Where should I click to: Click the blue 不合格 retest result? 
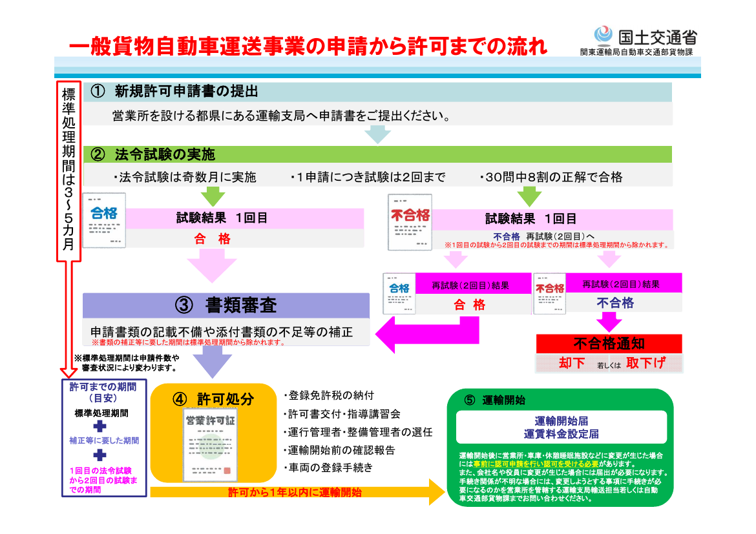pos(615,303)
